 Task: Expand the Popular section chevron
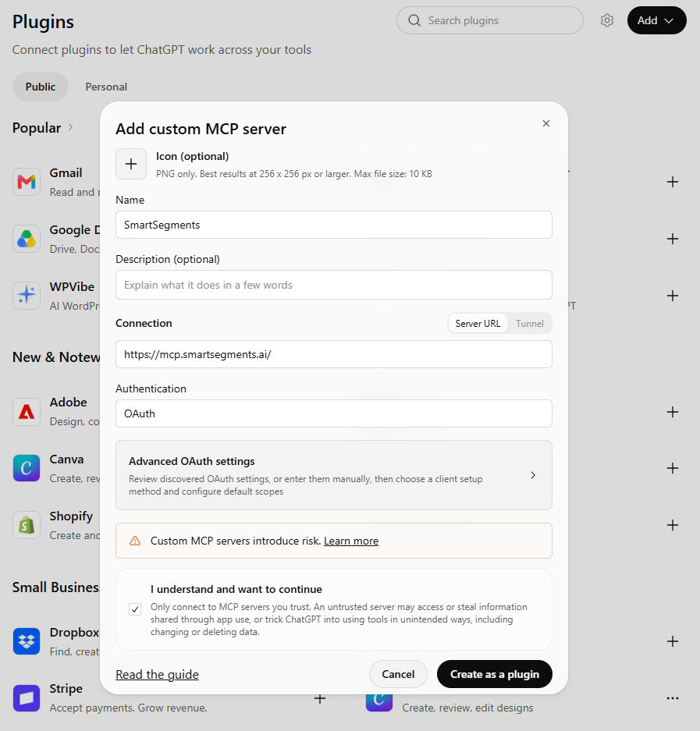click(x=71, y=127)
